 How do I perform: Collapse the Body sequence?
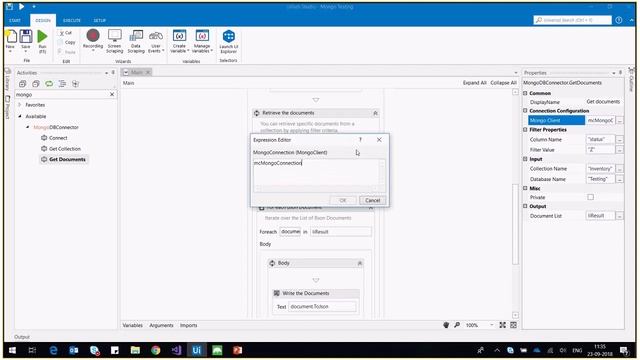[360, 263]
